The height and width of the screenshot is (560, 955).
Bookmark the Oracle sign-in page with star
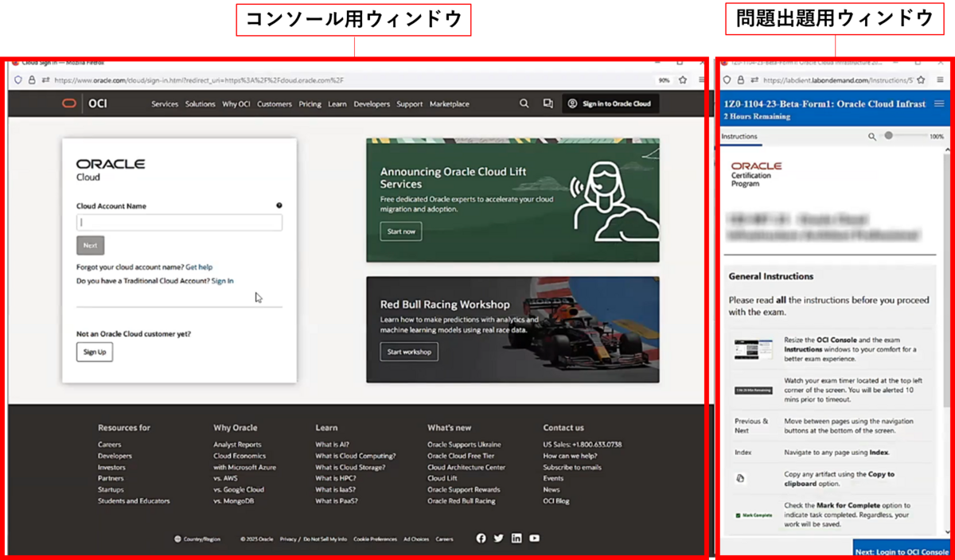[683, 80]
